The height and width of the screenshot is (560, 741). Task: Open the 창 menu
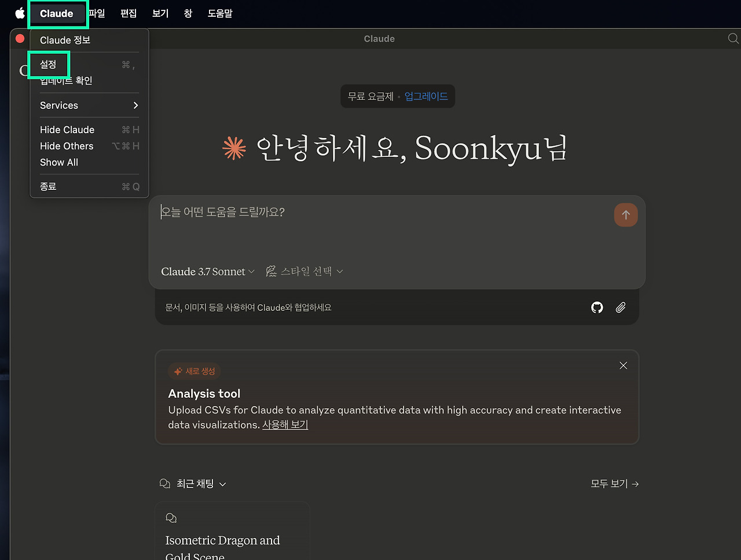[188, 13]
